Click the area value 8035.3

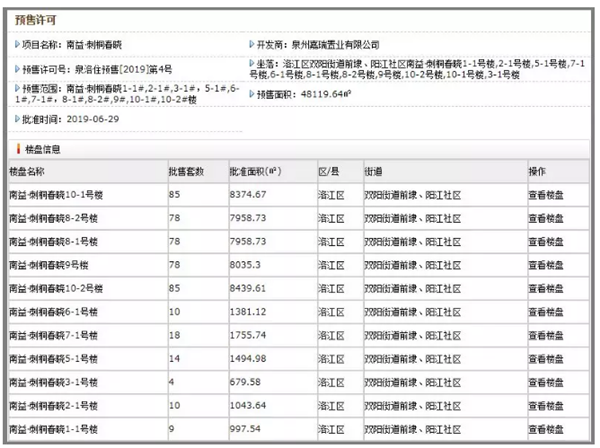coord(245,265)
